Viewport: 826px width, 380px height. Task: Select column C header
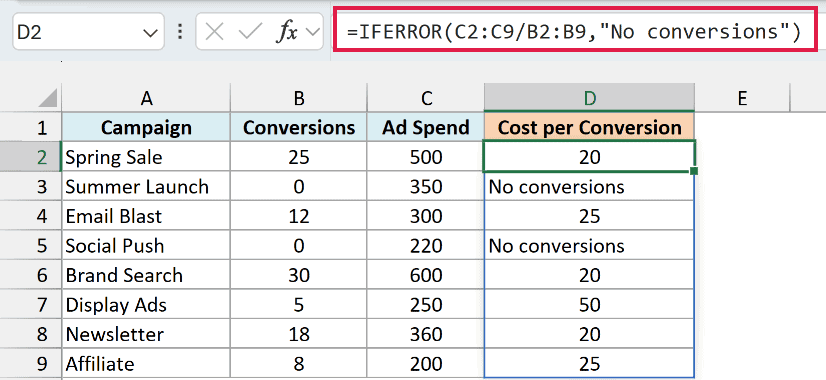click(426, 98)
